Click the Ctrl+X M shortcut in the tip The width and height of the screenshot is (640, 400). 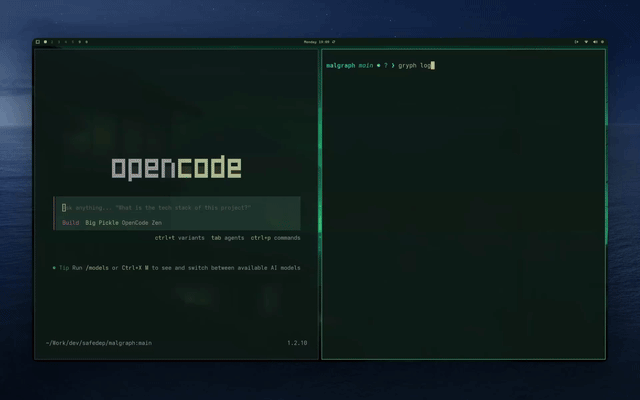point(135,268)
